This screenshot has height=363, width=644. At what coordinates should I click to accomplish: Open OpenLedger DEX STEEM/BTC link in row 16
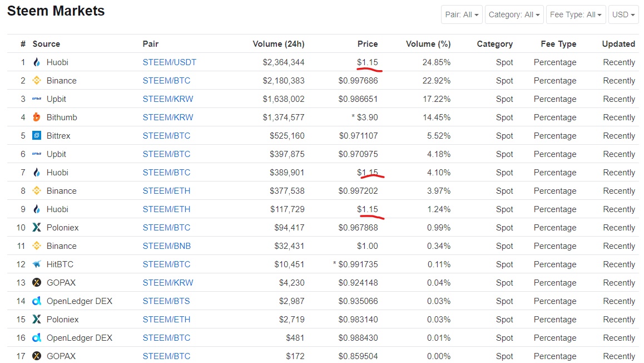[x=166, y=337]
